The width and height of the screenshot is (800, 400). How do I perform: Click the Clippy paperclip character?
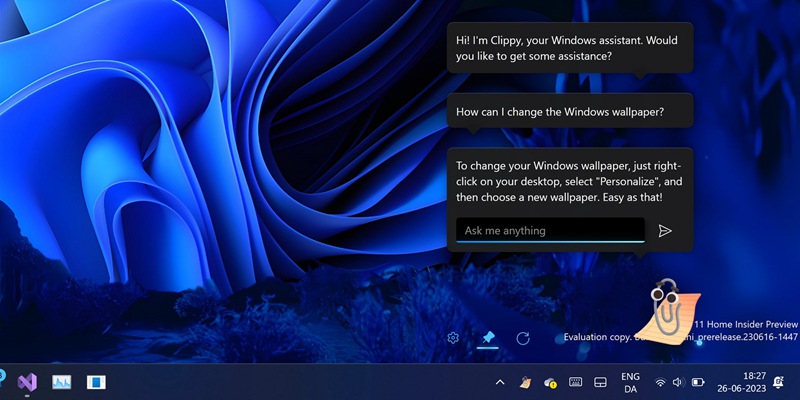coord(666,311)
